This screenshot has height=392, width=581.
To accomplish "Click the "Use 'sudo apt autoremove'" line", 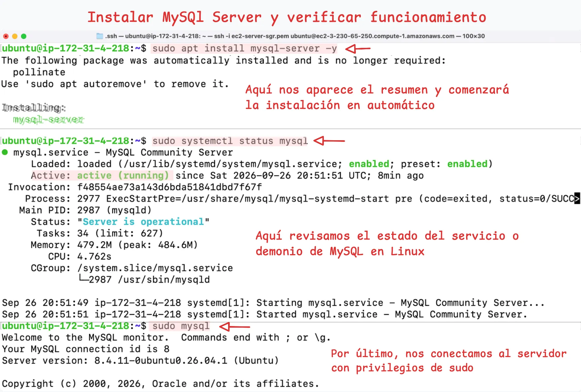I will click(x=115, y=84).
